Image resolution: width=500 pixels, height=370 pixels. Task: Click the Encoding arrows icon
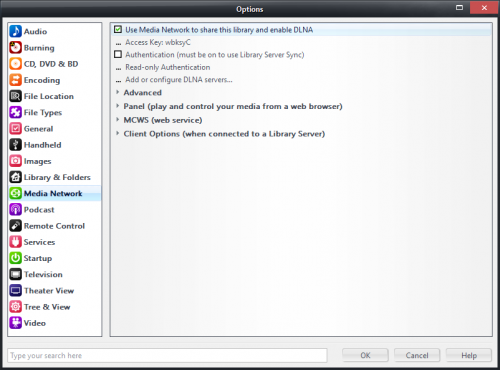coord(16,80)
